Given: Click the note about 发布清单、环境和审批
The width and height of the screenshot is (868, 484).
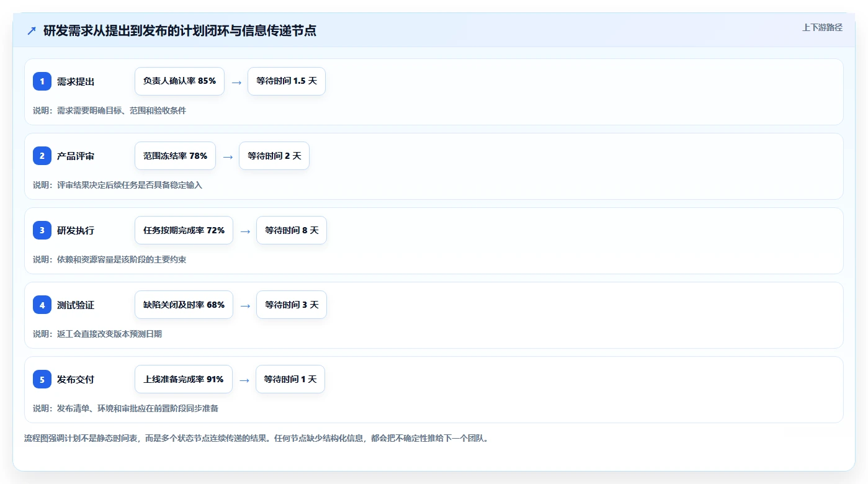Looking at the screenshot, I should tap(125, 408).
